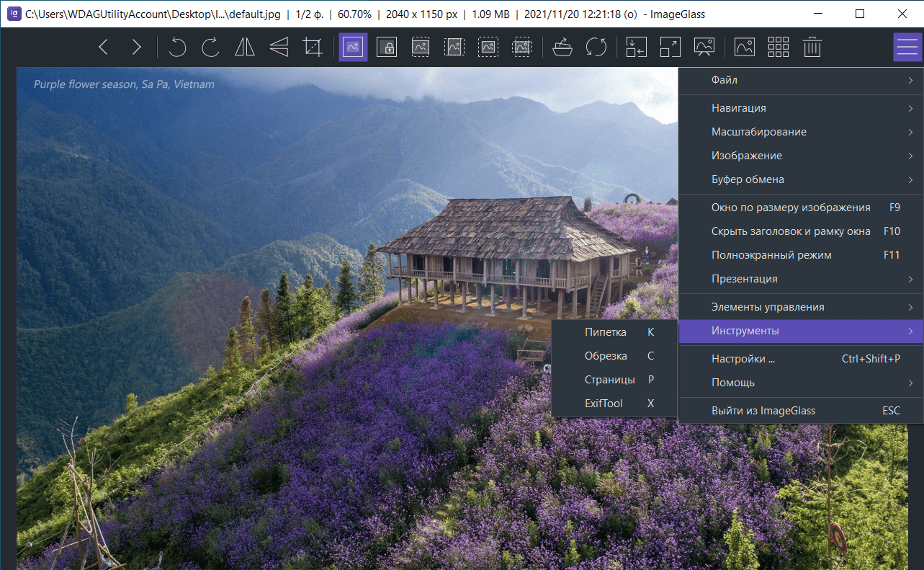Expand the Файл submenu
Screen dimensions: 924x570
[x=801, y=80]
